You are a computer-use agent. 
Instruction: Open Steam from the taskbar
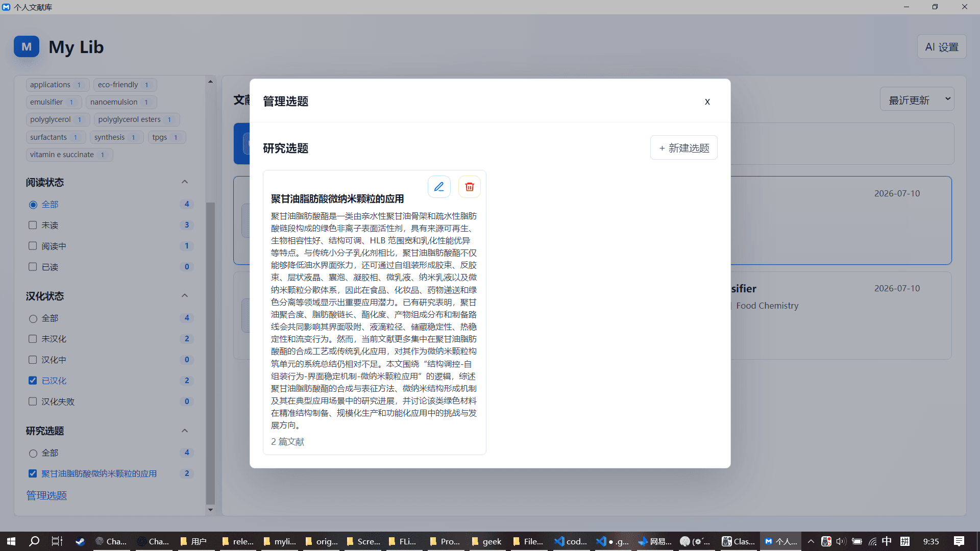80,541
